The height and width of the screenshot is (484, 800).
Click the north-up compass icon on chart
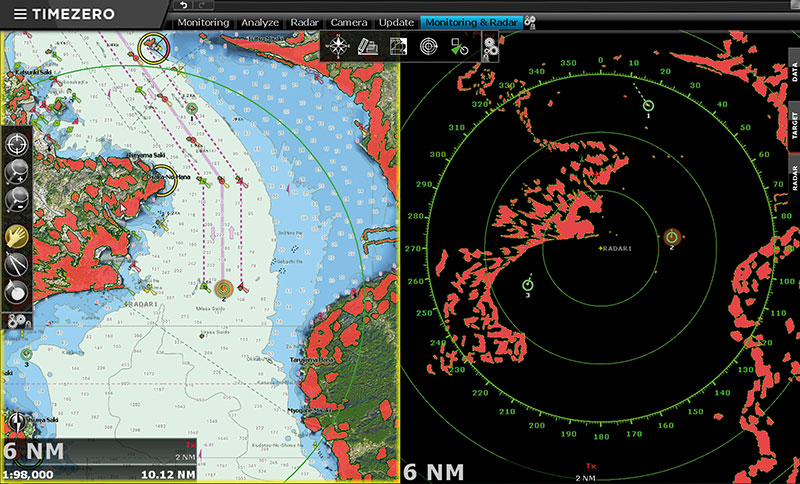coord(17,422)
